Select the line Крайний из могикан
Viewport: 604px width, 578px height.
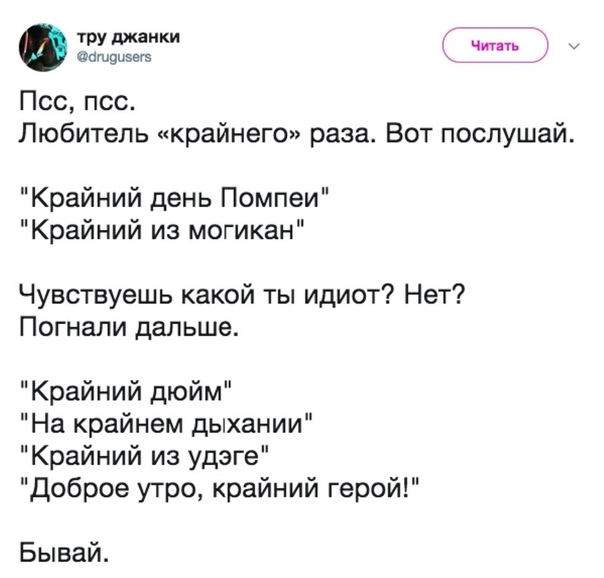tap(162, 231)
